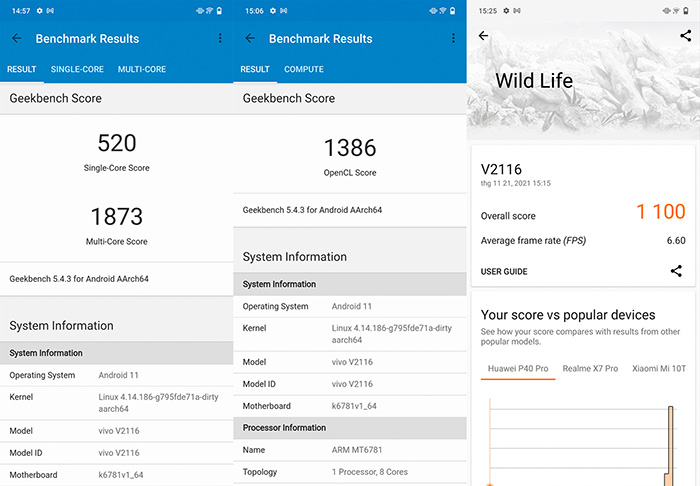
Task: Tap the 1386 OpenCL Score value
Action: (350, 148)
